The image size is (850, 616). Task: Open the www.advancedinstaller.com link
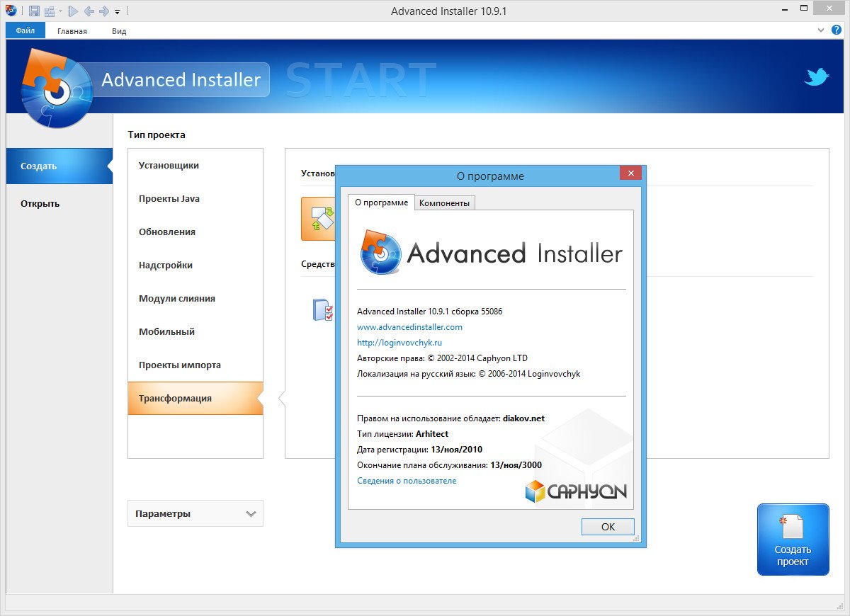click(409, 327)
